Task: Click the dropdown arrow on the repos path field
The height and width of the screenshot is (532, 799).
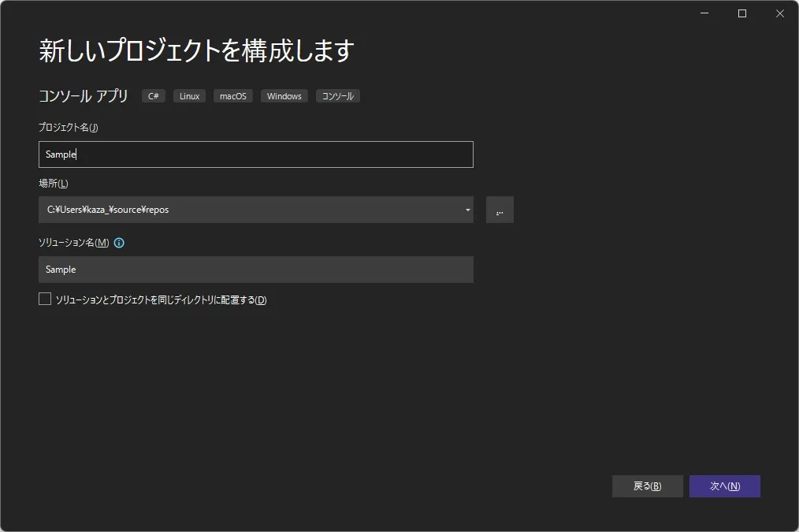Action: (x=467, y=210)
